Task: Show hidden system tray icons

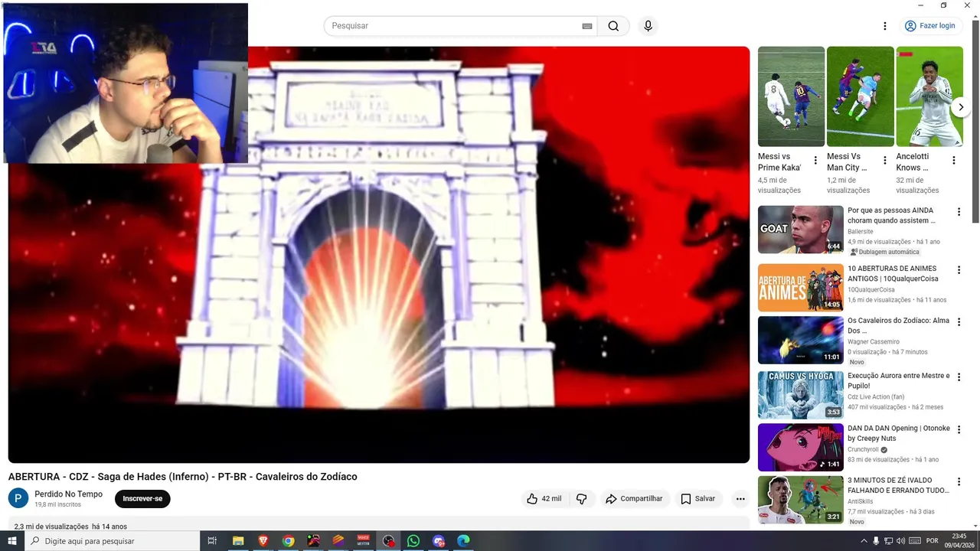Action: point(864,541)
